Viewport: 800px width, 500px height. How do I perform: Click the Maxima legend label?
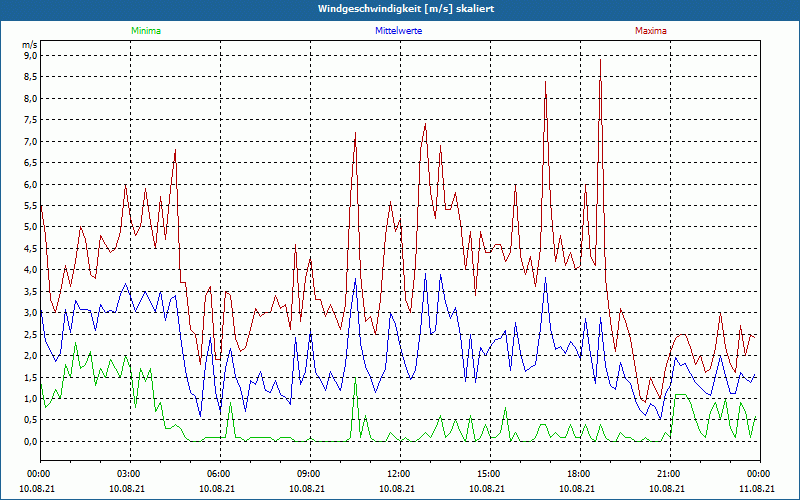pos(650,31)
